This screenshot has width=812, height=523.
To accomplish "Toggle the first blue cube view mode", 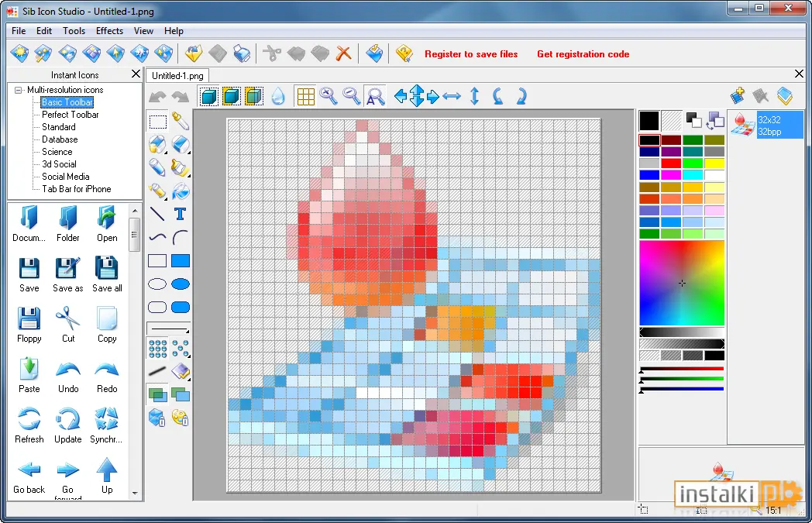I will 208,96.
